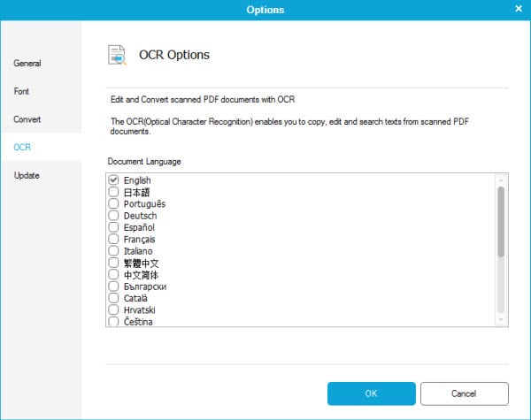
Task: Check the Български language box
Action: coord(113,286)
